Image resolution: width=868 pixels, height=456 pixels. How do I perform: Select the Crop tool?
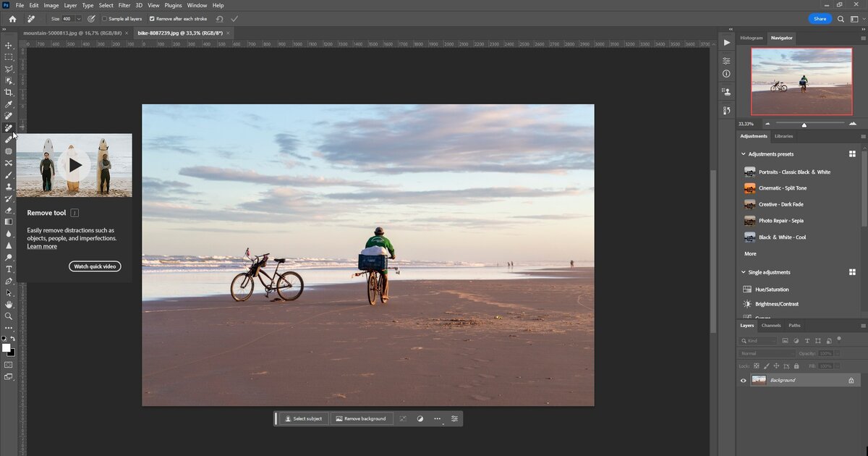point(9,93)
